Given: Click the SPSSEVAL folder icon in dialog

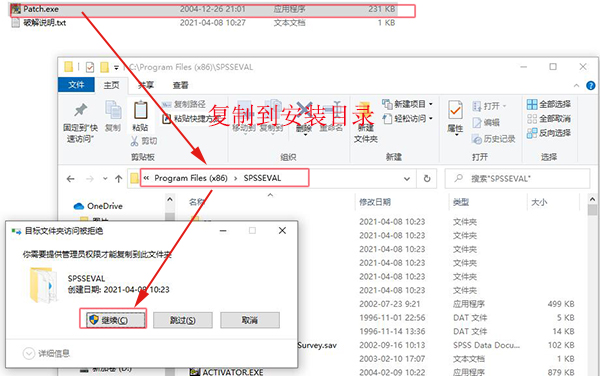Looking at the screenshot, I should [x=43, y=285].
